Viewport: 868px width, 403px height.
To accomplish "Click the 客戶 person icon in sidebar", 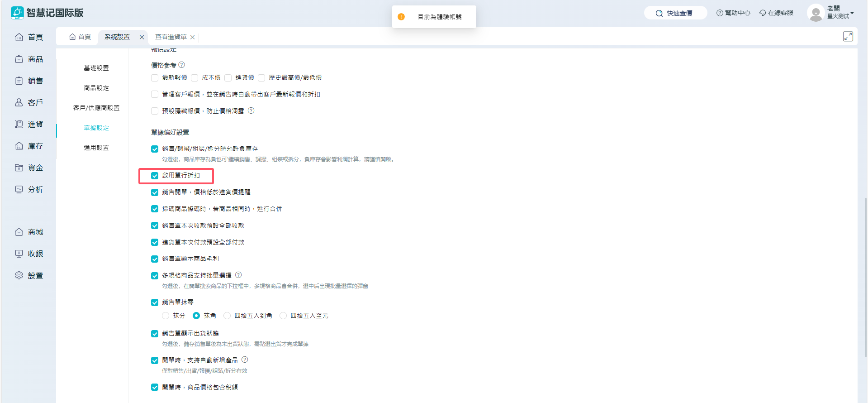I will pyautogui.click(x=19, y=103).
